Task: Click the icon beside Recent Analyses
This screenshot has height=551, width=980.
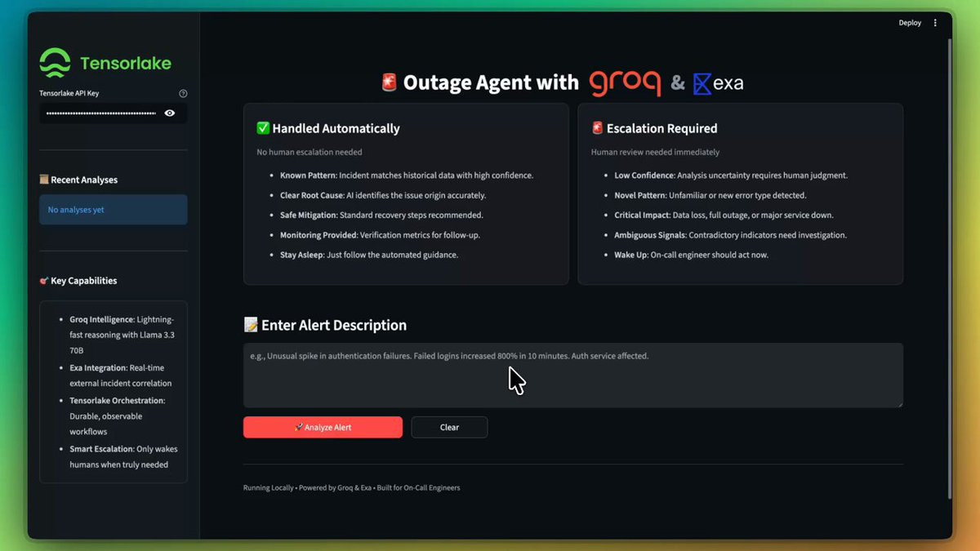Action: 44,180
